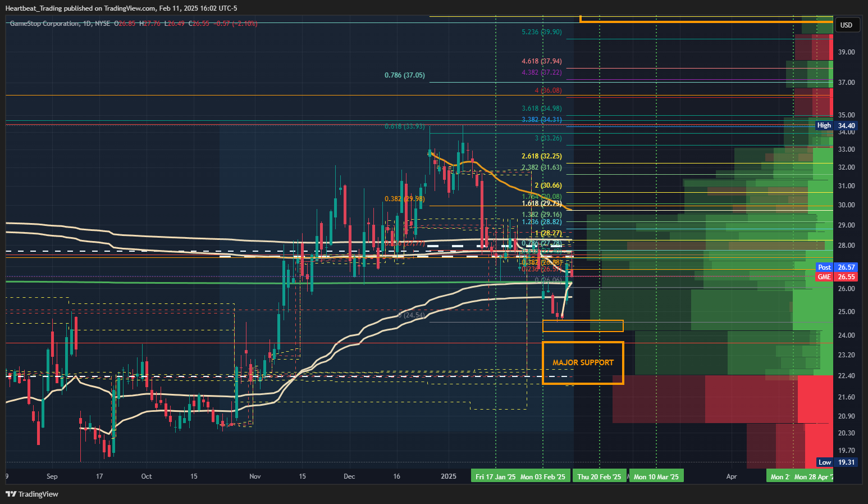The image size is (868, 504).
Task: Click the 4.618 (37.94) Fibonacci label
Action: coord(541,61)
